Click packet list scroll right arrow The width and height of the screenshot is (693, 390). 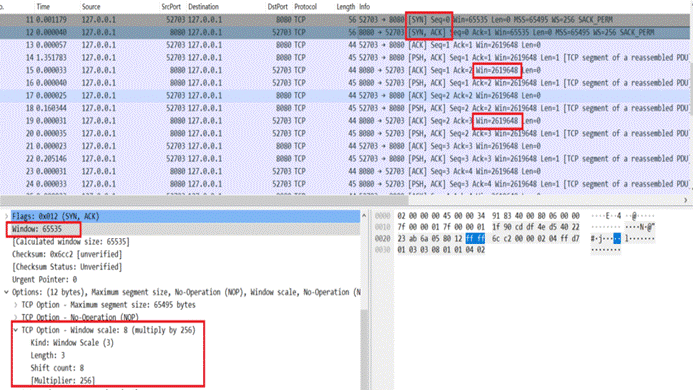(685, 200)
